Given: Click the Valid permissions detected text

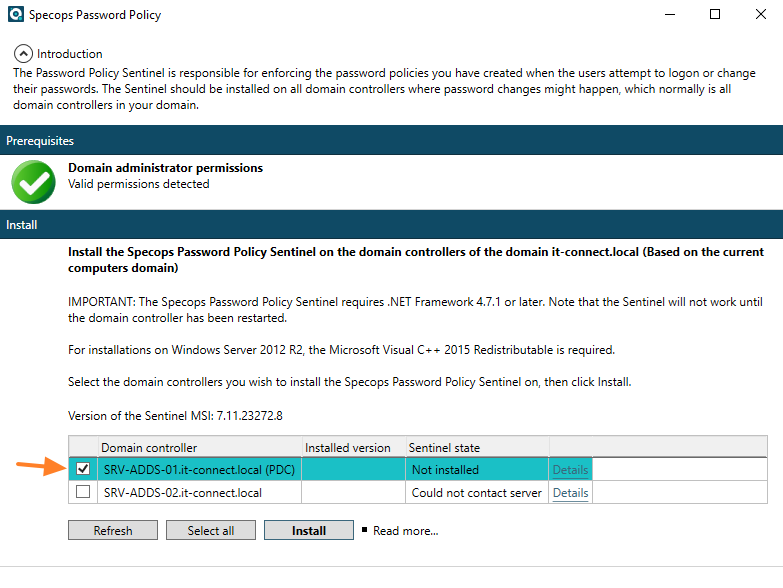Looking at the screenshot, I should [x=139, y=184].
